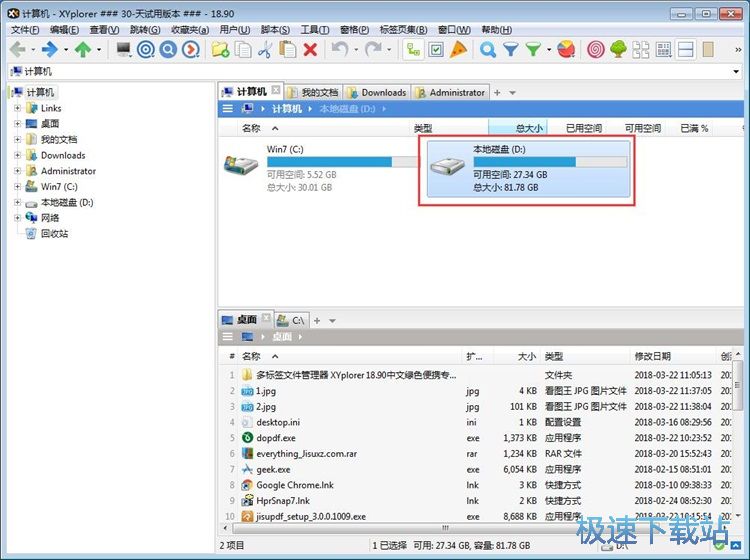750x560 pixels.
Task: Open Back button history dropdown arrow
Action: point(33,50)
